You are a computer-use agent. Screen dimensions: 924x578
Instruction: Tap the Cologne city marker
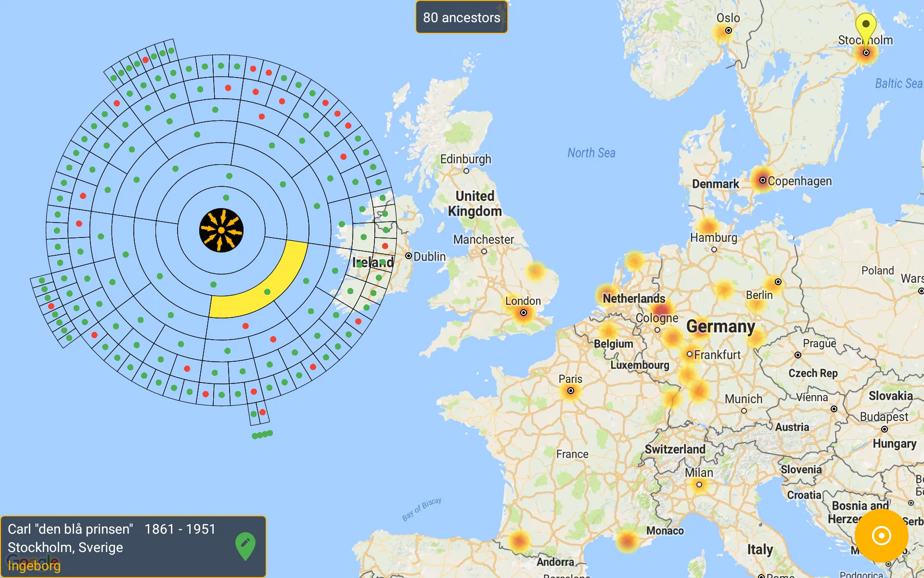[x=657, y=330]
